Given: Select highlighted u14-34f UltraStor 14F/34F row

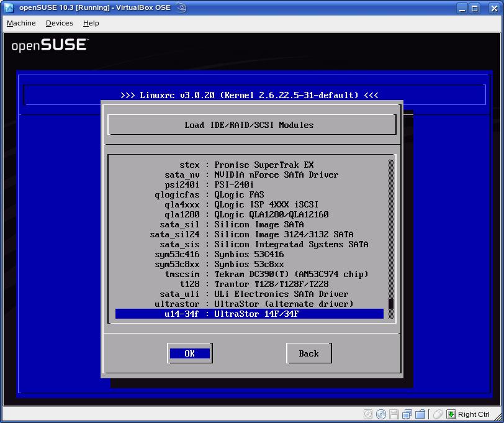Looking at the screenshot, I should (x=250, y=314).
